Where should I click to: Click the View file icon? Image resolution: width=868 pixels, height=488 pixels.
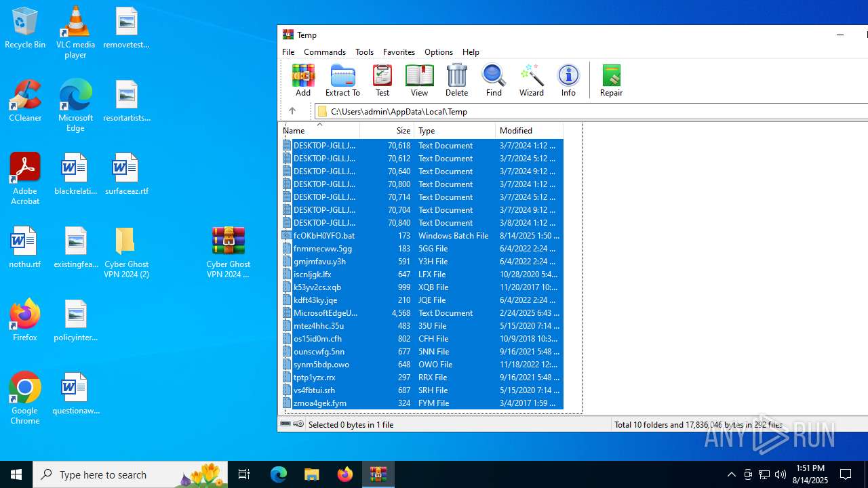419,81
